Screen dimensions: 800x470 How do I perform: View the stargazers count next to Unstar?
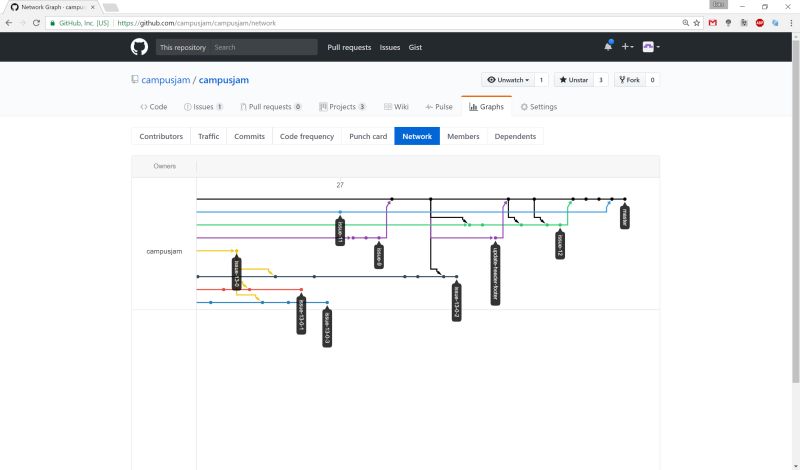[601, 80]
